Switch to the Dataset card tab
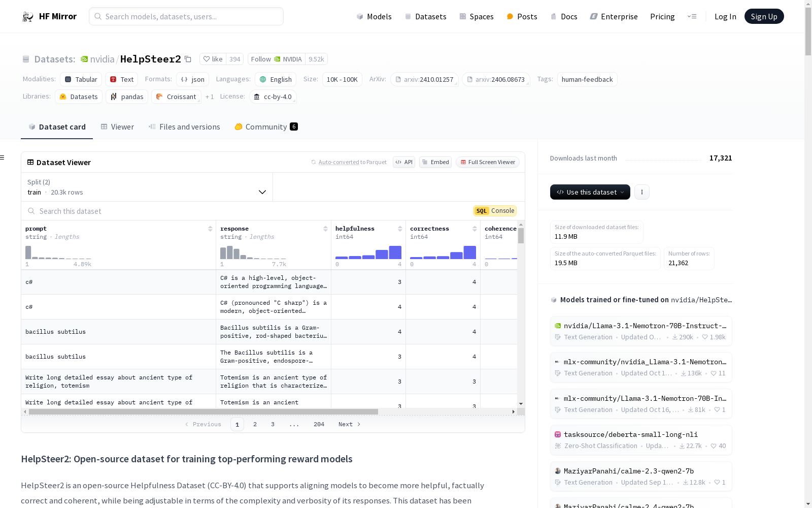The width and height of the screenshot is (812, 508). [x=57, y=127]
